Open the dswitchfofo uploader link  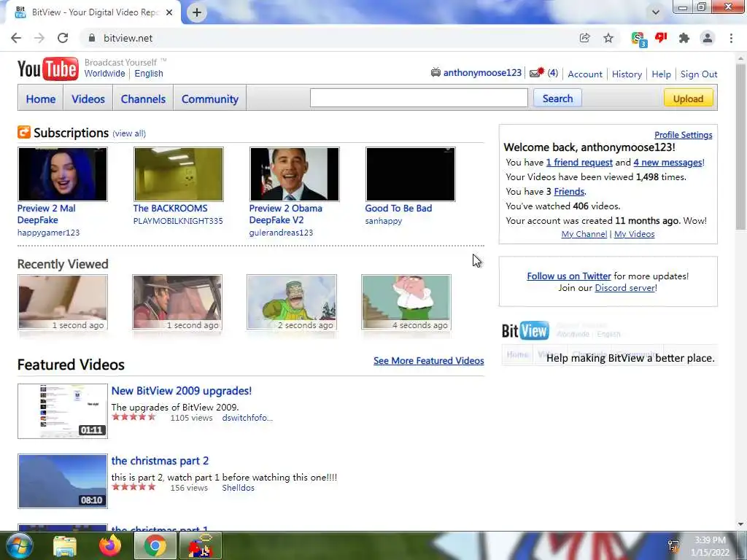[247, 418]
